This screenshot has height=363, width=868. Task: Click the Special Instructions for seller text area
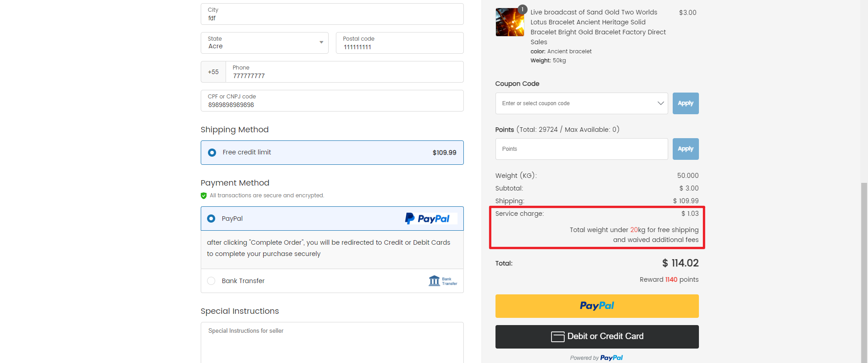click(332, 342)
